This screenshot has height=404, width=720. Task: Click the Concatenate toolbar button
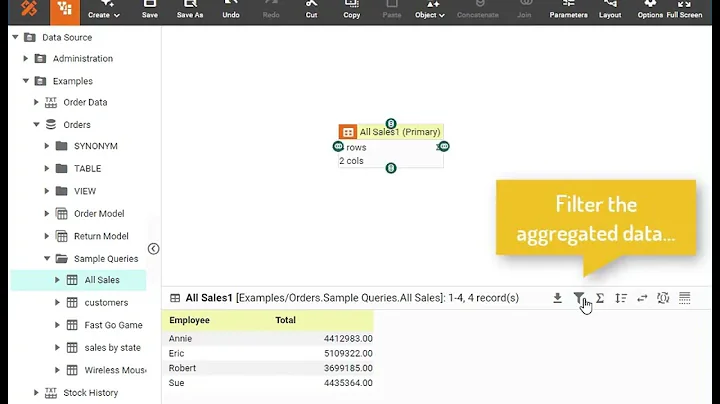478,10
